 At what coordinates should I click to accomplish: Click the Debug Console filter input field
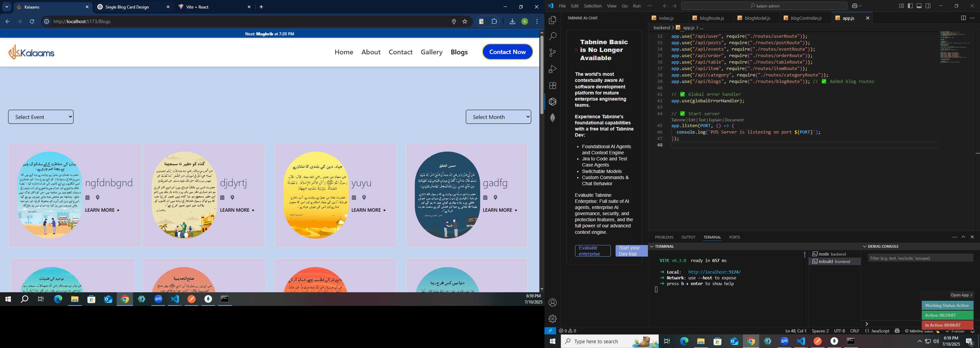point(921,258)
